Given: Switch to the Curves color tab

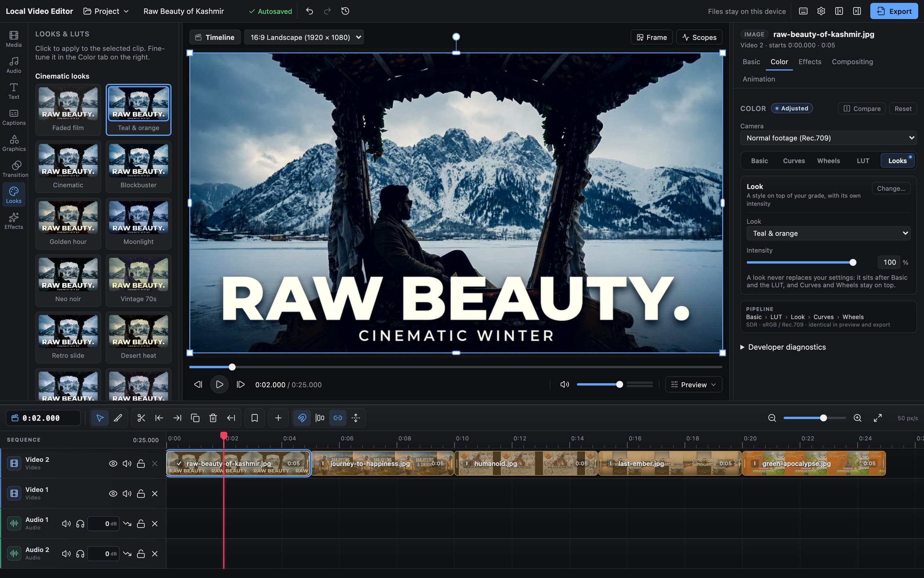Looking at the screenshot, I should tap(793, 161).
